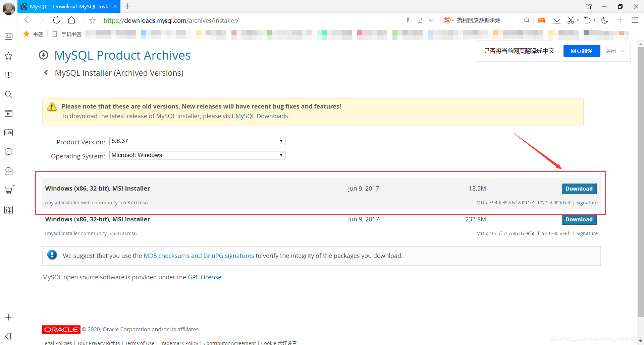Open the Contributor Agreement footer link
The height and width of the screenshot is (345, 644).
[x=229, y=343]
